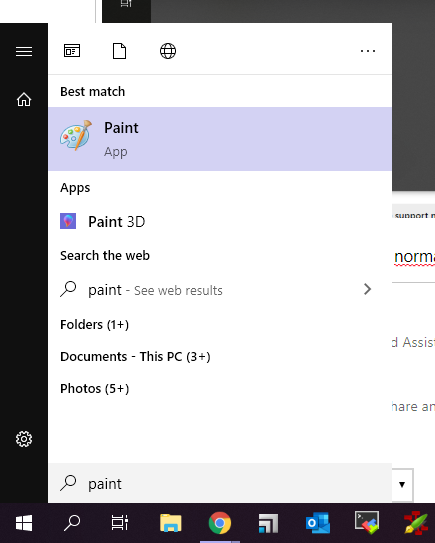Image resolution: width=435 pixels, height=543 pixels.
Task: Select 'paint - See web results' entry
Action: (x=220, y=290)
